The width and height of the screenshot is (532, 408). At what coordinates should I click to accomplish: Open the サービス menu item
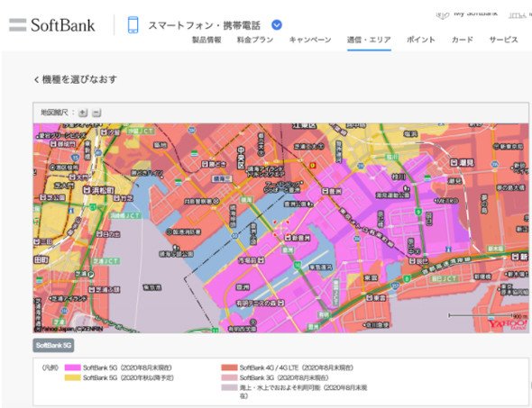[503, 40]
